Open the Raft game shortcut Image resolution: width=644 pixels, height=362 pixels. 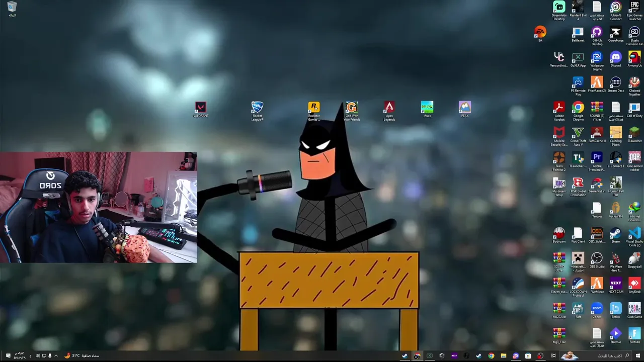tap(578, 311)
